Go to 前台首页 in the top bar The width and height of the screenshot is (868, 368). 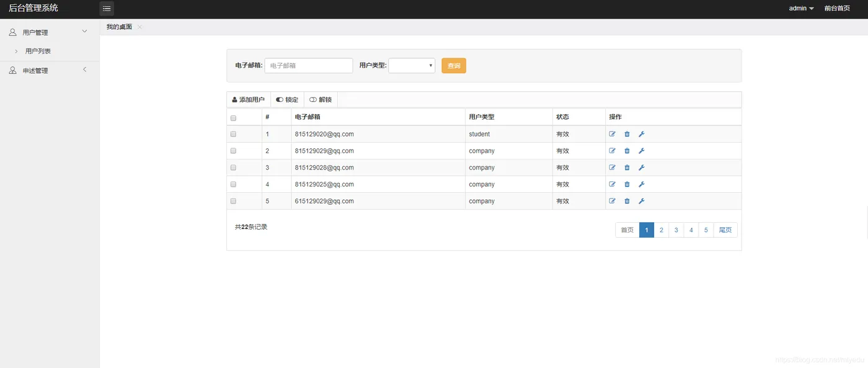click(x=837, y=9)
